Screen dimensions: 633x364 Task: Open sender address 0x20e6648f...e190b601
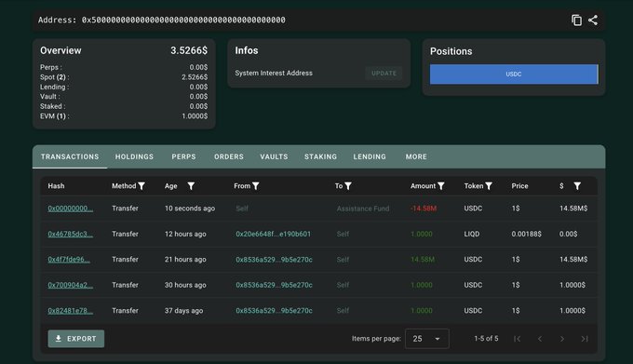[274, 234]
